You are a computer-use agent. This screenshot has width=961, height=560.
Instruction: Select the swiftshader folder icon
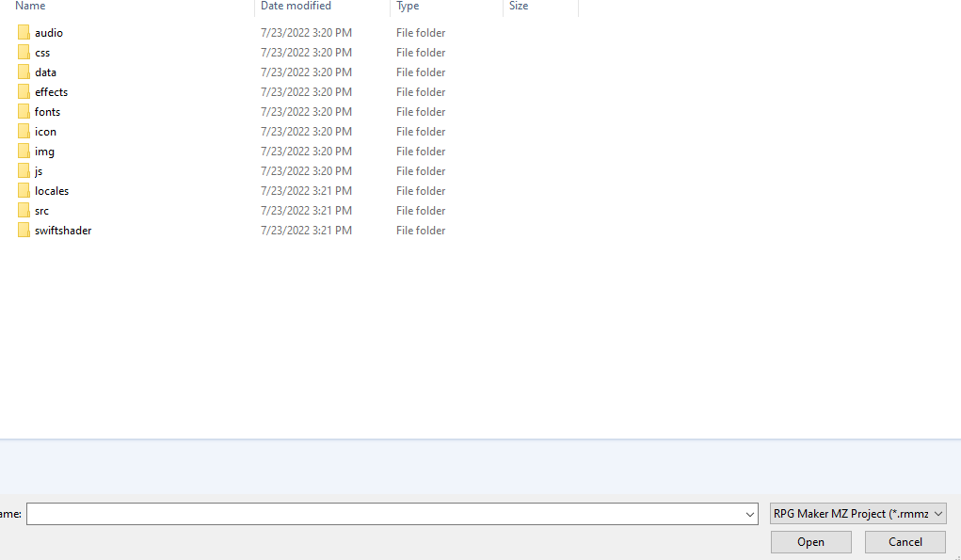pyautogui.click(x=24, y=231)
